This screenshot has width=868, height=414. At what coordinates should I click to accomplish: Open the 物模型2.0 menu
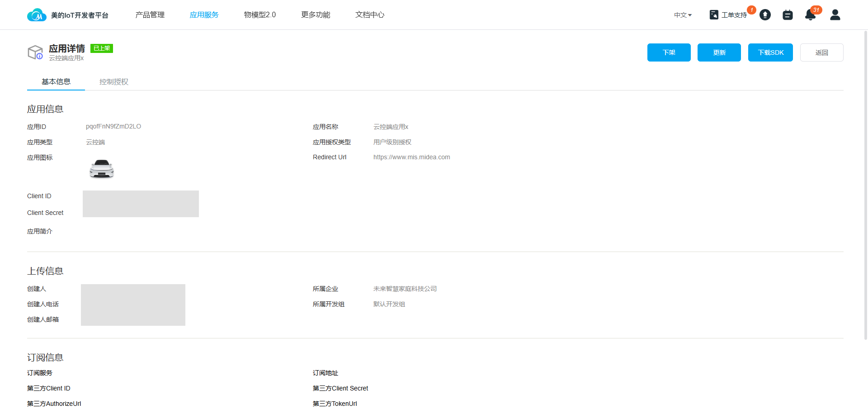point(260,15)
